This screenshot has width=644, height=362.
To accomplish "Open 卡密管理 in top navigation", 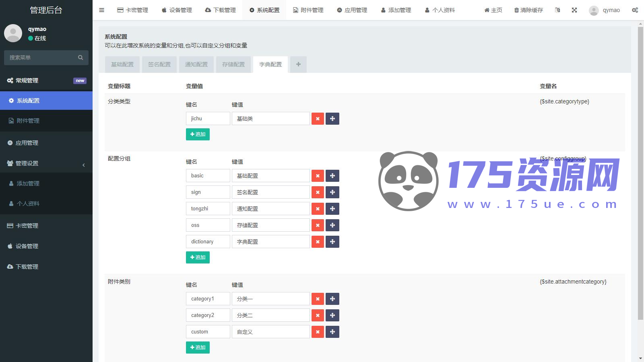I will tap(133, 10).
